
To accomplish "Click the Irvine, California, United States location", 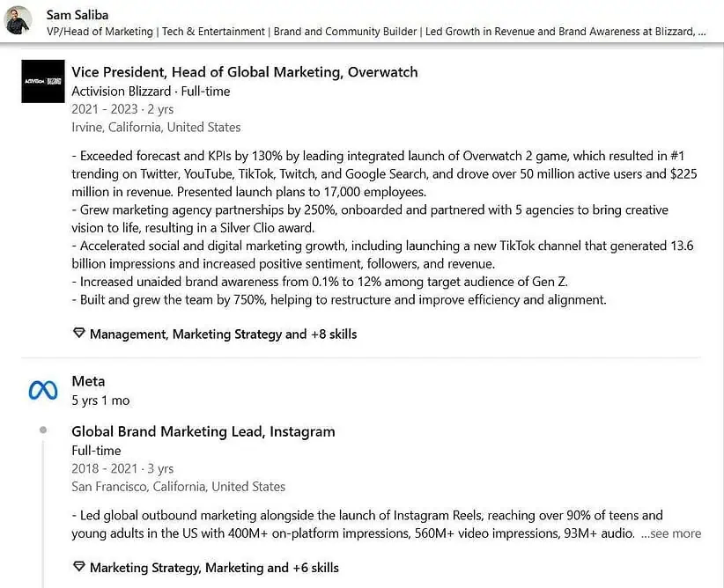I will point(156,127).
